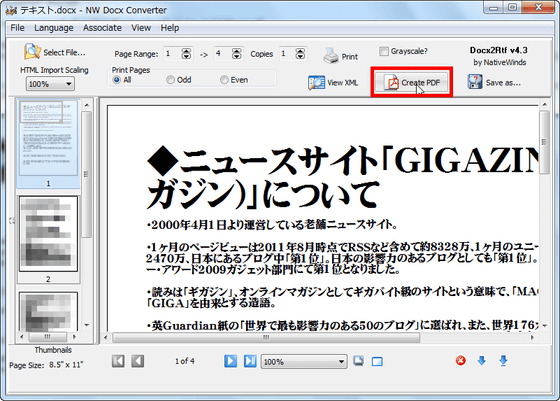560x401 pixels.
Task: Click 'by NativeWinds' text
Action: (x=500, y=62)
